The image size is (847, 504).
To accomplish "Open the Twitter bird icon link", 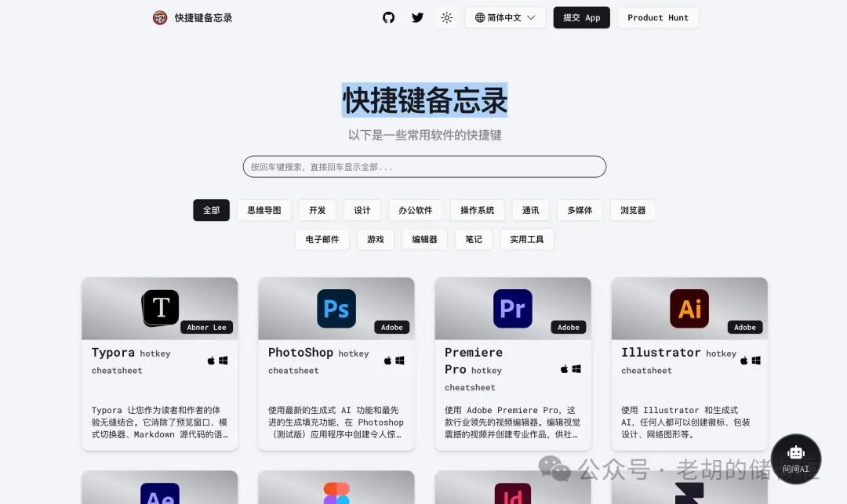I will click(417, 18).
